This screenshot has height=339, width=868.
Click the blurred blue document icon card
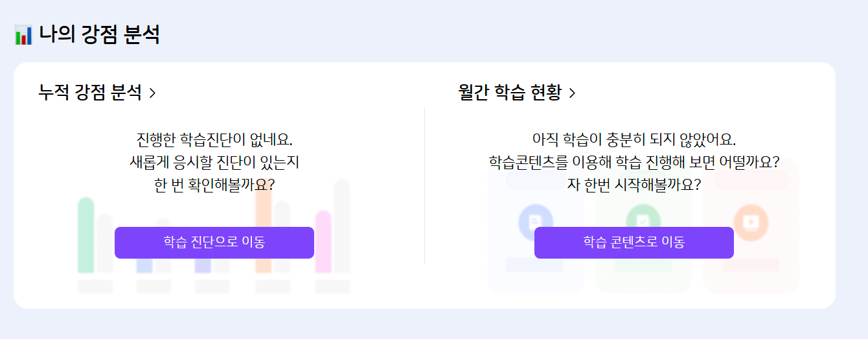(x=535, y=222)
